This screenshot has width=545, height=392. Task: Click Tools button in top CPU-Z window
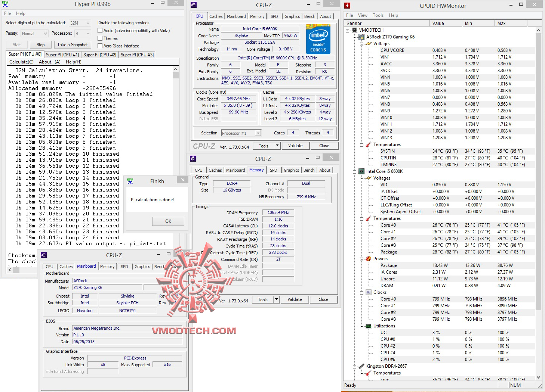(x=264, y=146)
